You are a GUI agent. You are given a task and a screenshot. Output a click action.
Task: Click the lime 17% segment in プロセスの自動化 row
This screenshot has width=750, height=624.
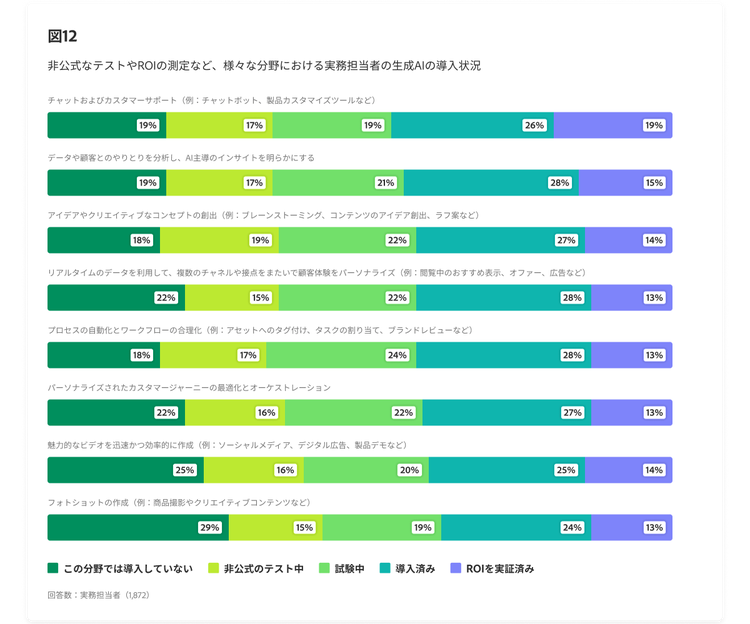213,355
